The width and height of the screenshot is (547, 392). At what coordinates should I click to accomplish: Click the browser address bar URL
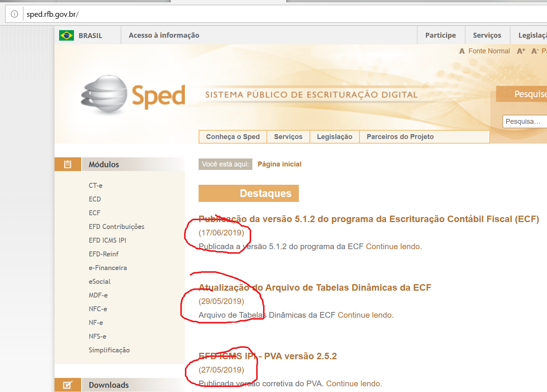[x=53, y=14]
